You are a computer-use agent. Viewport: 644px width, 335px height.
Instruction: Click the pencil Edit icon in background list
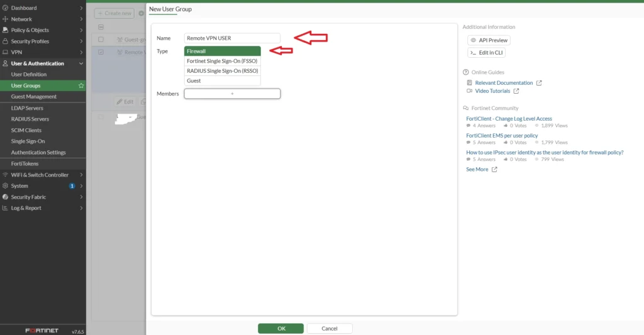point(119,101)
